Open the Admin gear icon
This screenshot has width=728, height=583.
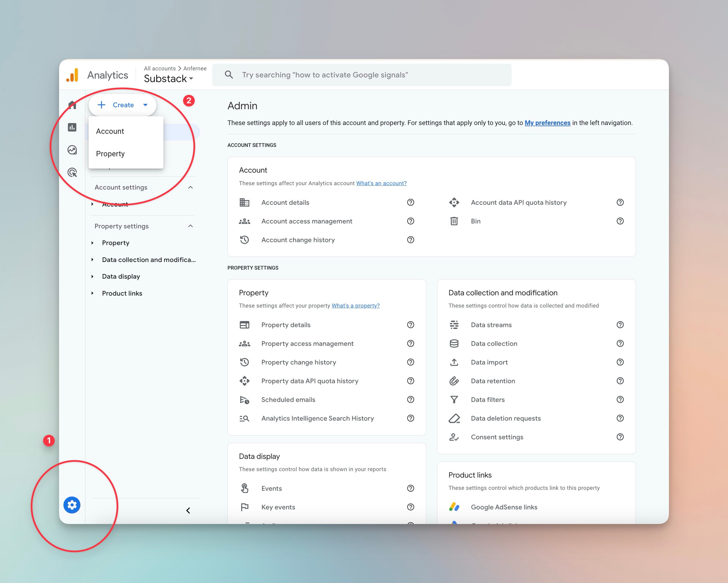(x=72, y=505)
